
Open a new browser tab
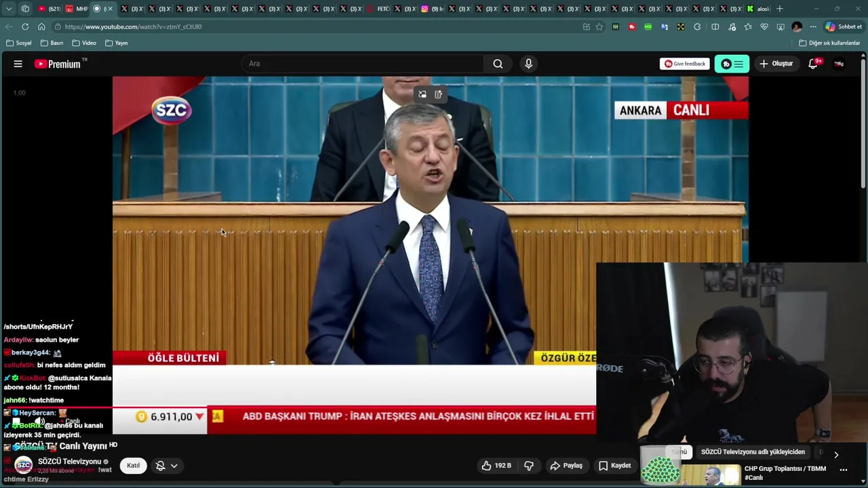pyautogui.click(x=780, y=9)
